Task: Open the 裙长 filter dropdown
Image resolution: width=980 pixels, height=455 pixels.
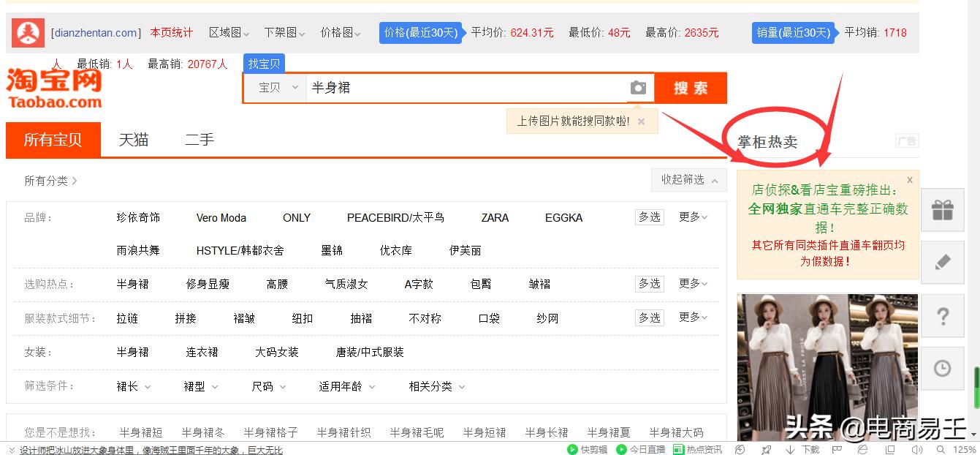Action: tap(132, 387)
